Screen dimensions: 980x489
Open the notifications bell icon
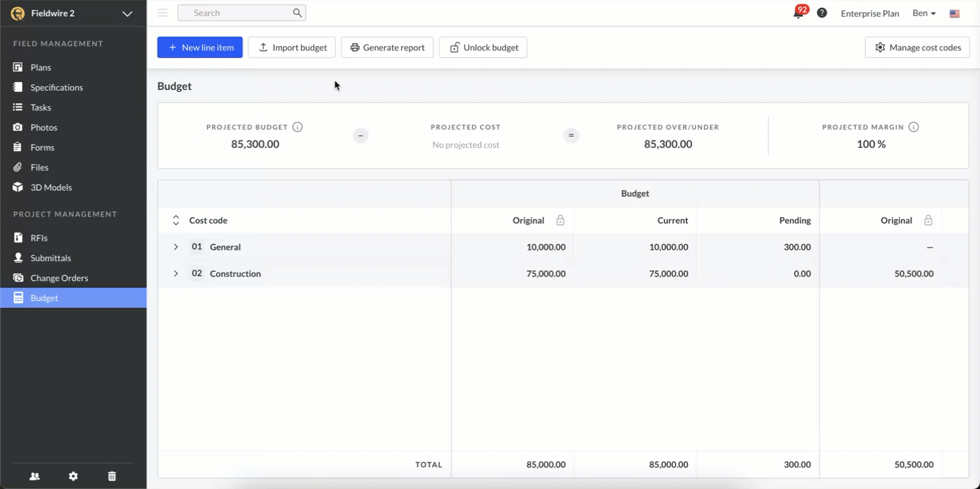click(798, 13)
